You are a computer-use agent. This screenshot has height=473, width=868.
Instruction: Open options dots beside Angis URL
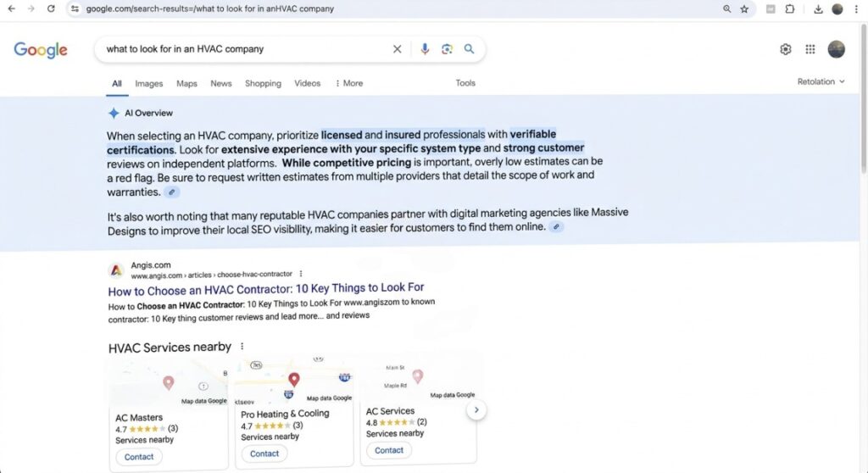point(301,274)
